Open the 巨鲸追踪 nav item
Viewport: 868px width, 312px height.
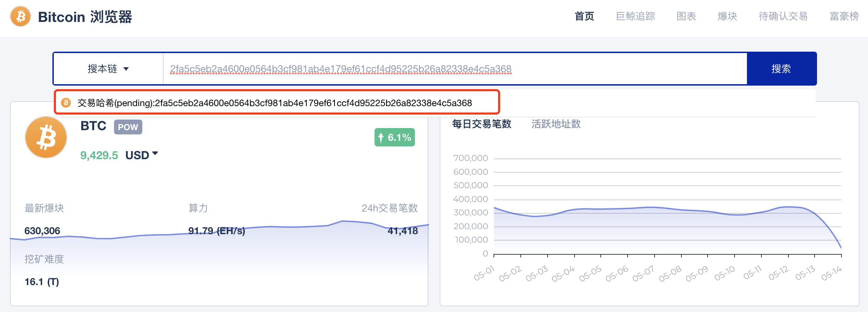(635, 16)
